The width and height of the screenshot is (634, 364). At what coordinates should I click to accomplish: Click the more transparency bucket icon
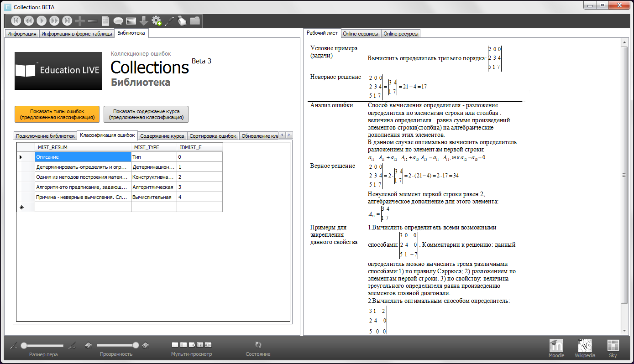click(146, 345)
